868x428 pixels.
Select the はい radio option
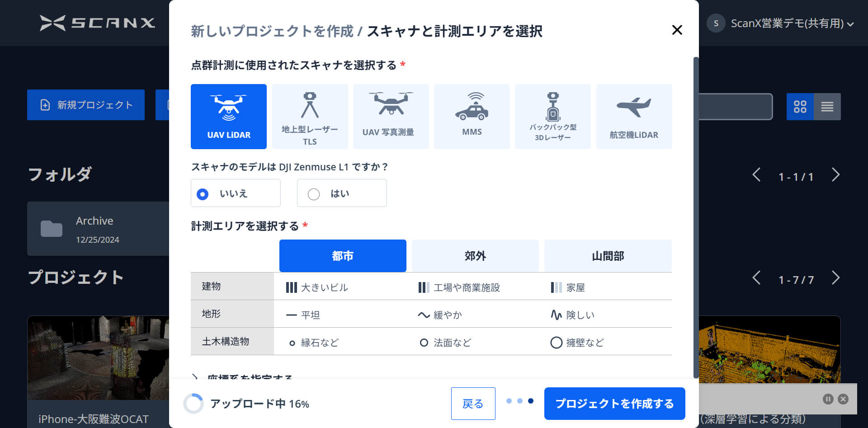(x=314, y=194)
